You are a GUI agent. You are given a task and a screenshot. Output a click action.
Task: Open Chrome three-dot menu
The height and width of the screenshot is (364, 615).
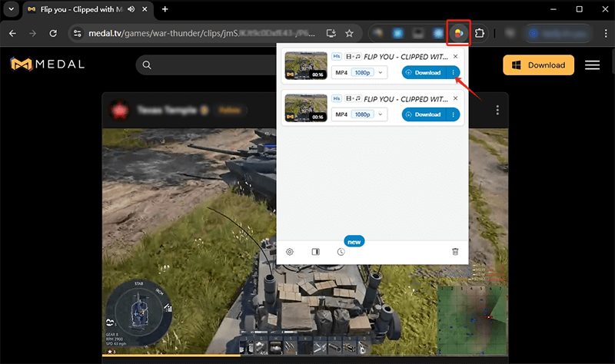pos(606,33)
